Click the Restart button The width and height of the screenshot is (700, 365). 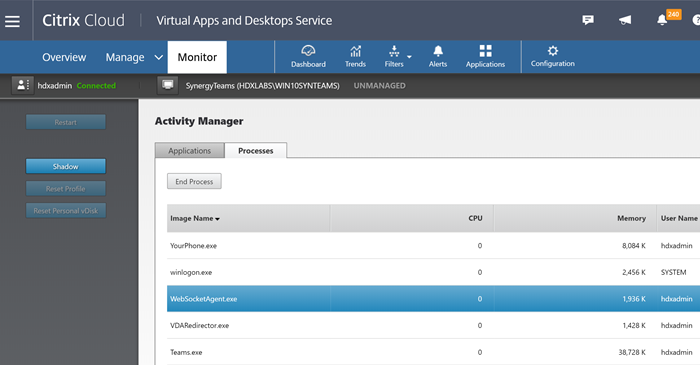(66, 122)
